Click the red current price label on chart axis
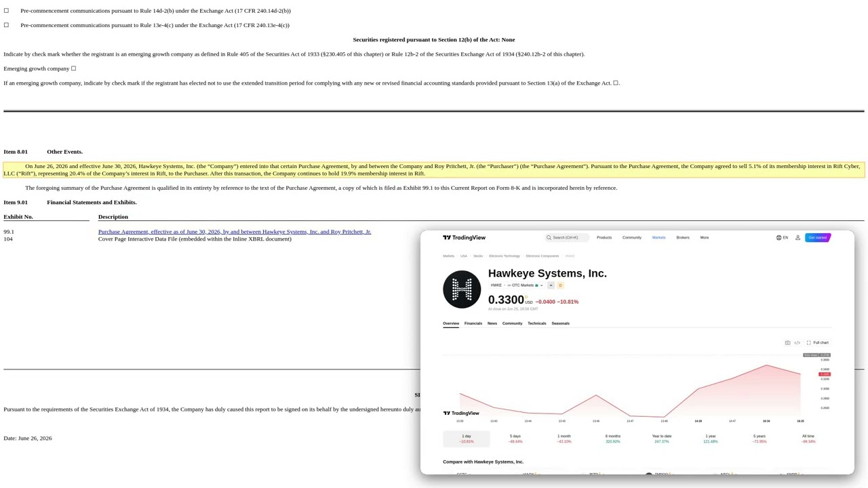The width and height of the screenshot is (868, 488). tap(825, 374)
